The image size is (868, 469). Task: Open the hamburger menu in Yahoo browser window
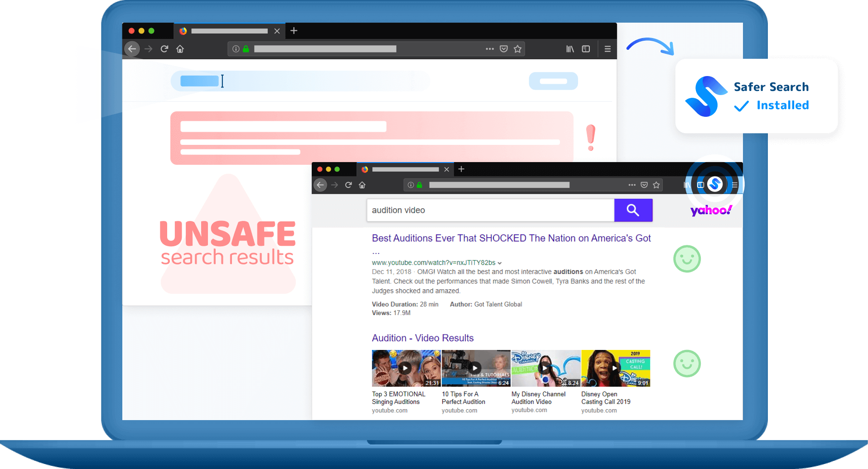[x=735, y=185]
